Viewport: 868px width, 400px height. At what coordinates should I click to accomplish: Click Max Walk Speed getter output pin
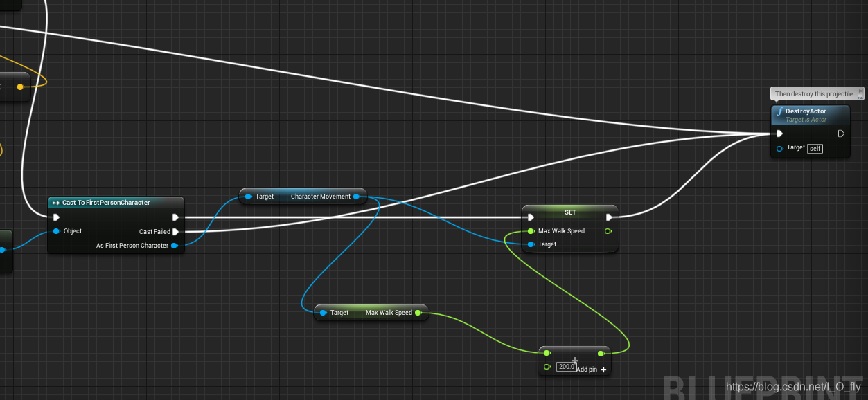coord(418,313)
